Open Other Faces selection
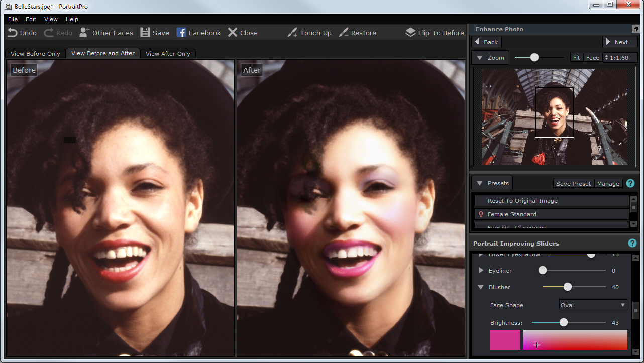 coord(106,33)
